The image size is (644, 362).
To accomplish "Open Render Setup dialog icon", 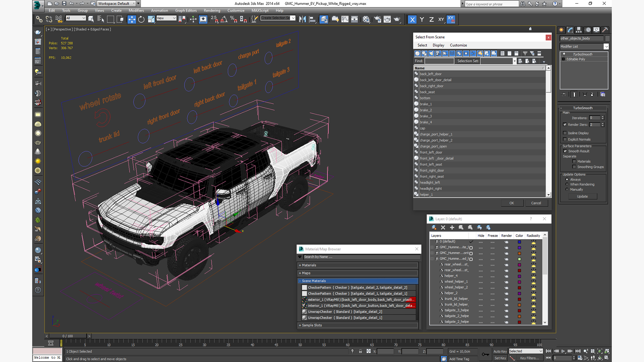I will 377,19.
